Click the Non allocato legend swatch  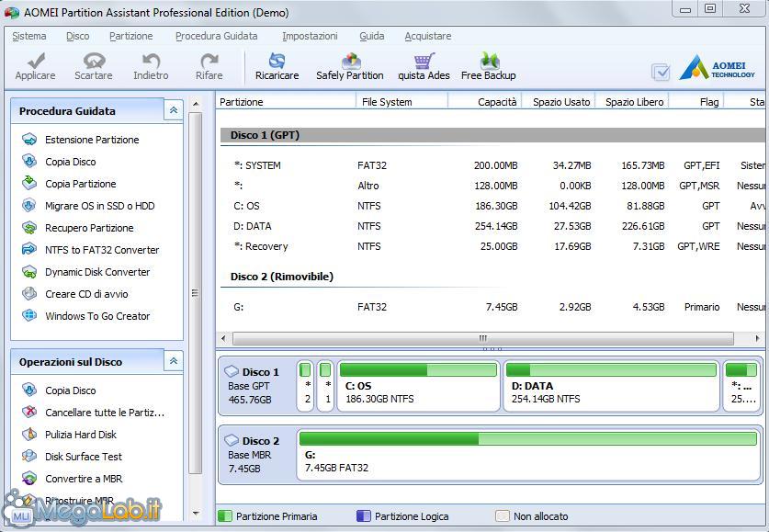click(503, 515)
